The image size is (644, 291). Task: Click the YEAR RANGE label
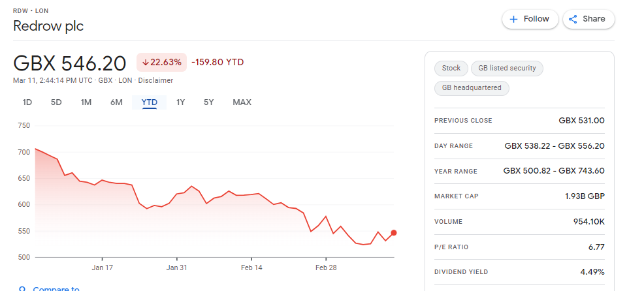[x=455, y=171]
